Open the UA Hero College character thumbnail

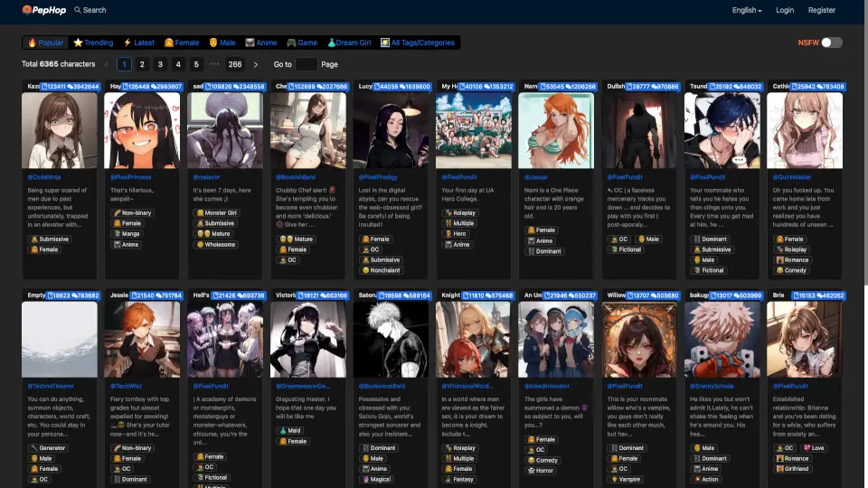click(x=475, y=130)
